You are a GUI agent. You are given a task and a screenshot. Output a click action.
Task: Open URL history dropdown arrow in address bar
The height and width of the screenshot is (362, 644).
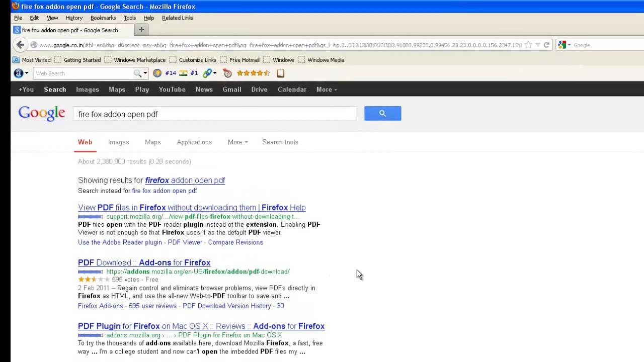click(x=538, y=45)
